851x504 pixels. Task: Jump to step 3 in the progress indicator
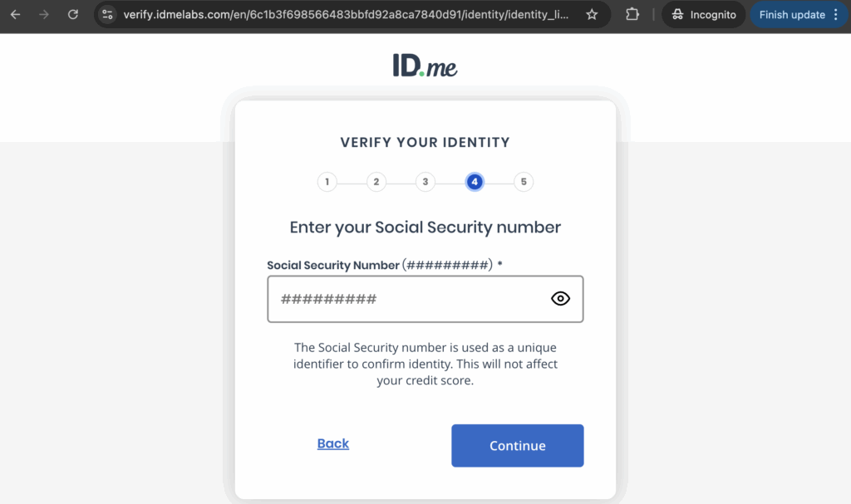pyautogui.click(x=425, y=182)
